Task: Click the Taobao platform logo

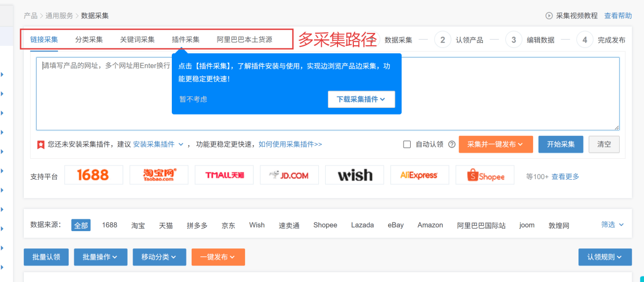Action: click(159, 175)
